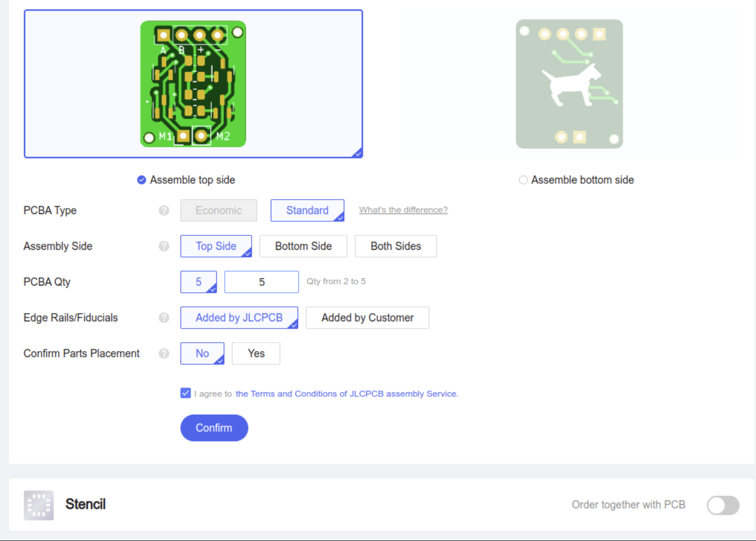Open the PCBA Qty dropdown
The height and width of the screenshot is (541, 756).
[x=199, y=282]
